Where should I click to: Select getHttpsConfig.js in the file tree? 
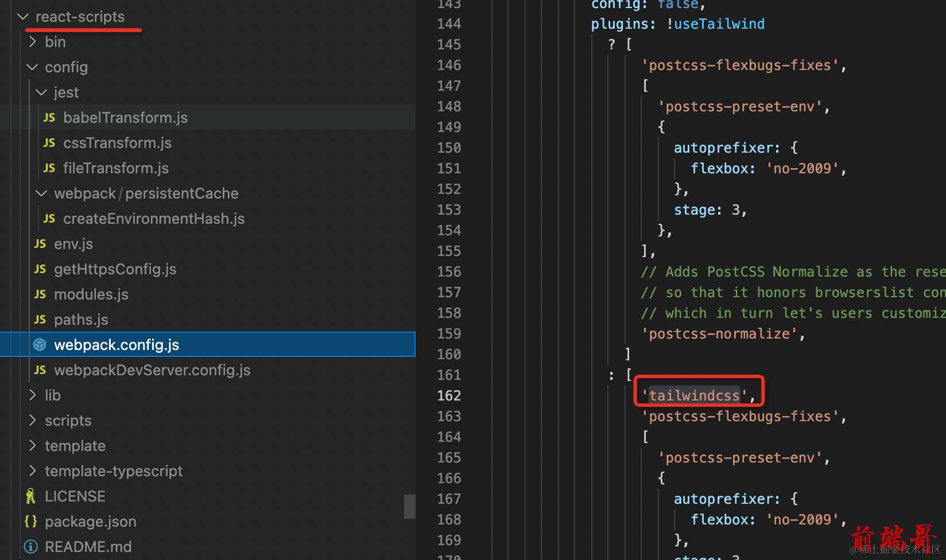(115, 269)
